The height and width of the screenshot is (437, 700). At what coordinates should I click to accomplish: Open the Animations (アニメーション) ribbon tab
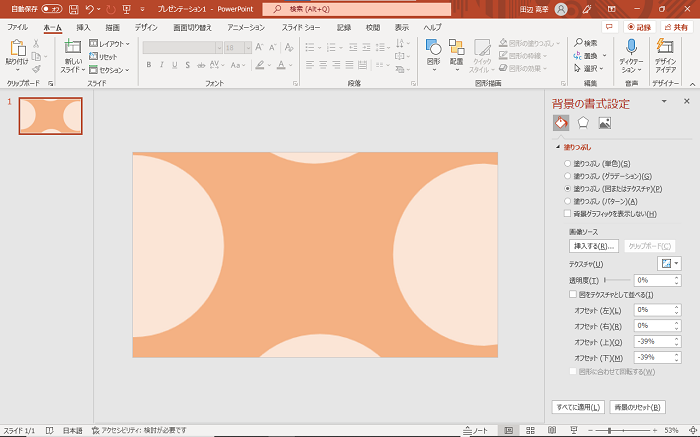pos(245,27)
